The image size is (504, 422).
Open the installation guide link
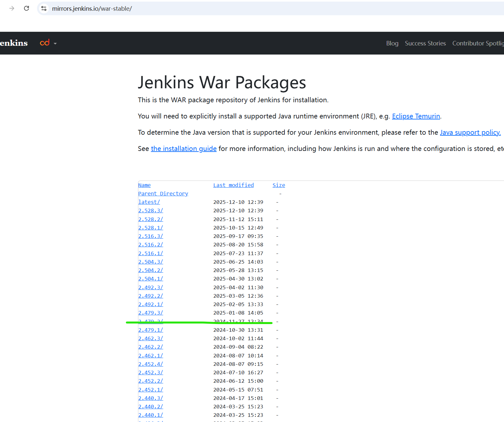click(184, 149)
